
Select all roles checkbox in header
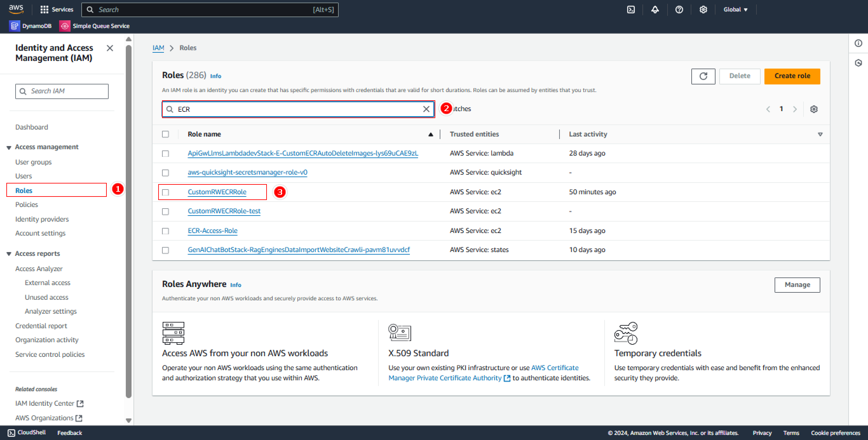click(165, 134)
